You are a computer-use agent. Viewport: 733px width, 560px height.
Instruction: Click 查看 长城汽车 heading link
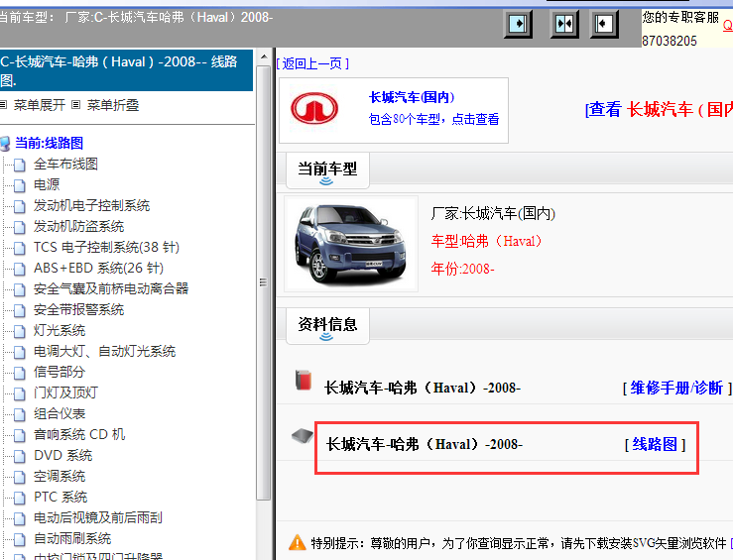pos(659,109)
